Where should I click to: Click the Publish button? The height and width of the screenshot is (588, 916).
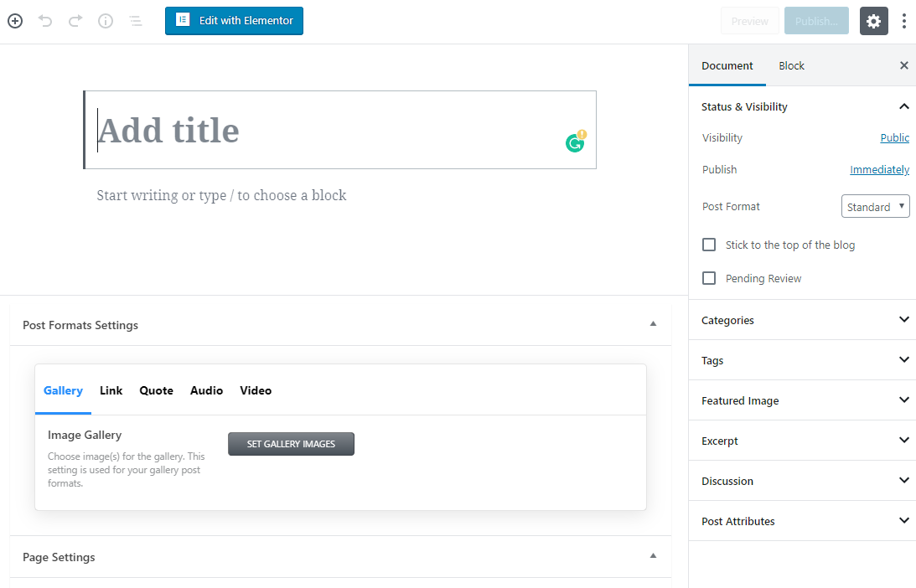pyautogui.click(x=816, y=21)
